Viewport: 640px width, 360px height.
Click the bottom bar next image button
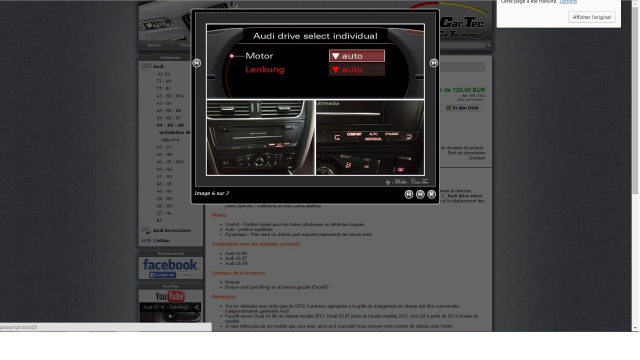[x=420, y=195]
